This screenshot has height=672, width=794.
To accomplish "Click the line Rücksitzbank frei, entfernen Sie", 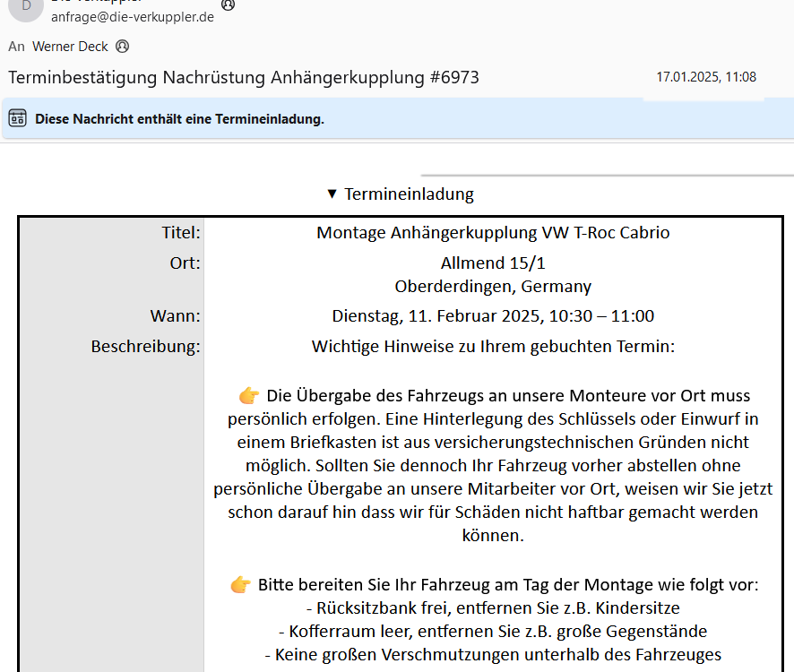I will pos(493,607).
